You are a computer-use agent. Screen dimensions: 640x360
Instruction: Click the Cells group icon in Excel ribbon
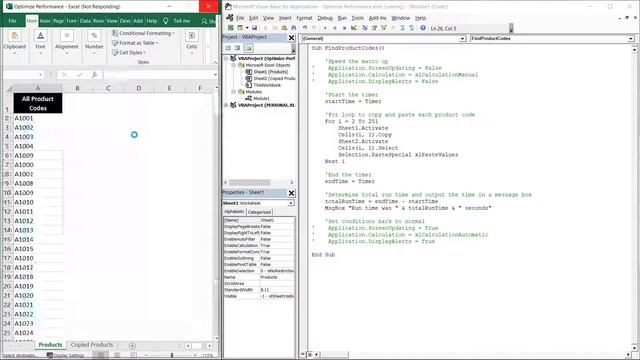(191, 36)
